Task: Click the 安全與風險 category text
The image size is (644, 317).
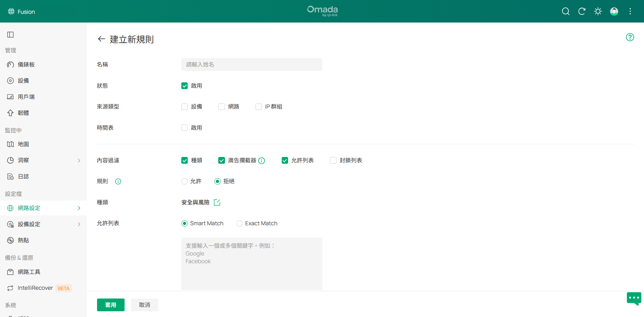Action: [x=195, y=202]
